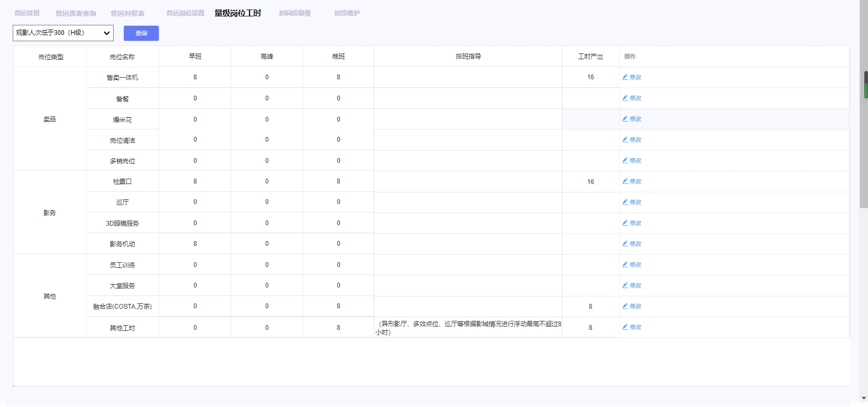
Task: Click the scrollbar down arrow
Action: (864, 398)
